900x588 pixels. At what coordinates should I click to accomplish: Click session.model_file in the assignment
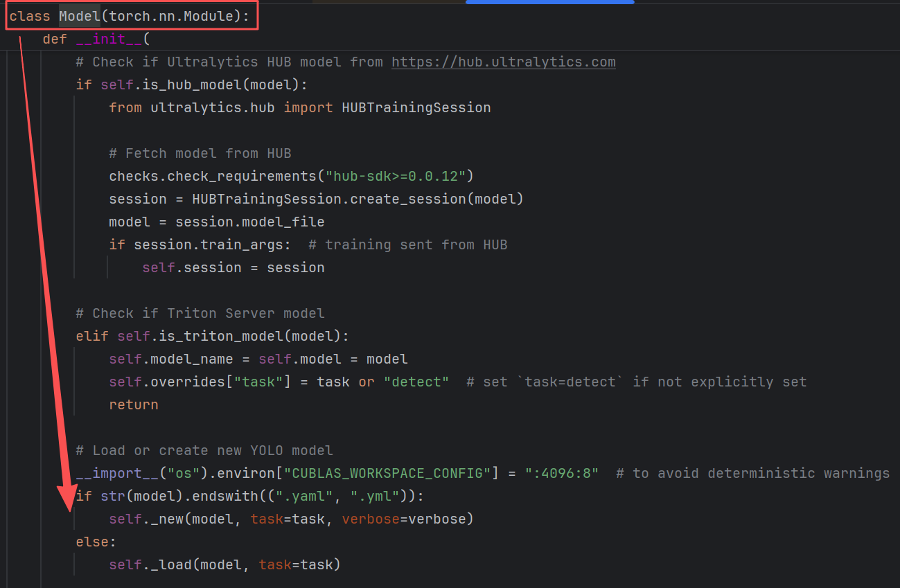250,222
